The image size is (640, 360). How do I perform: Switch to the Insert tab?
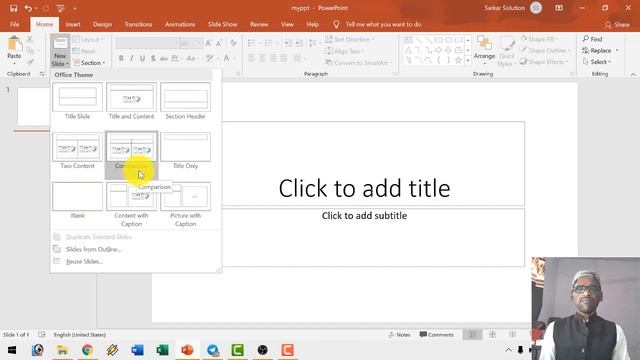coord(73,24)
